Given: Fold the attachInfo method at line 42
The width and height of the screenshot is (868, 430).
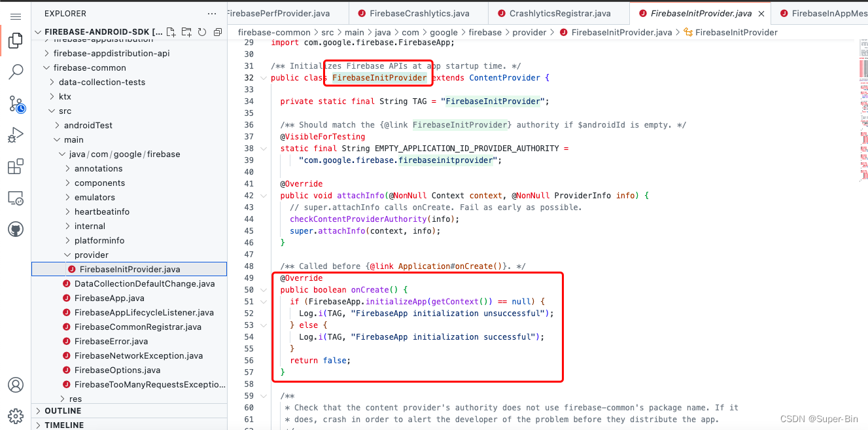Looking at the screenshot, I should point(264,196).
